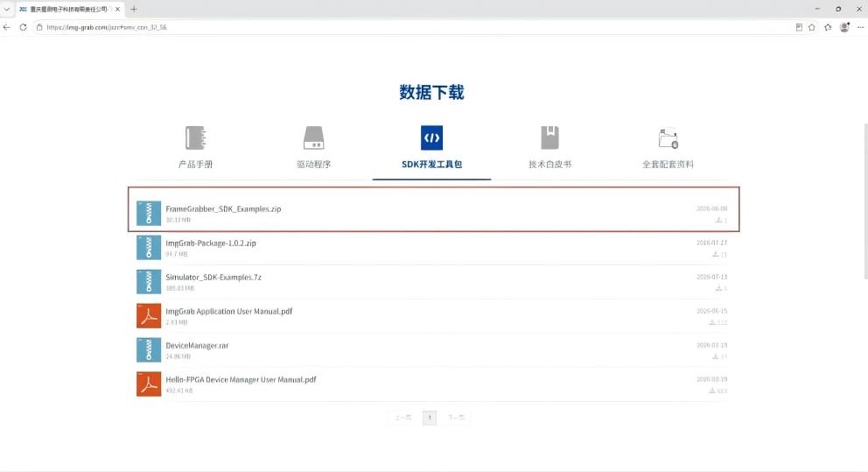The image size is (868, 472).
Task: Open the DeviceManager.rar link
Action: pos(197,346)
